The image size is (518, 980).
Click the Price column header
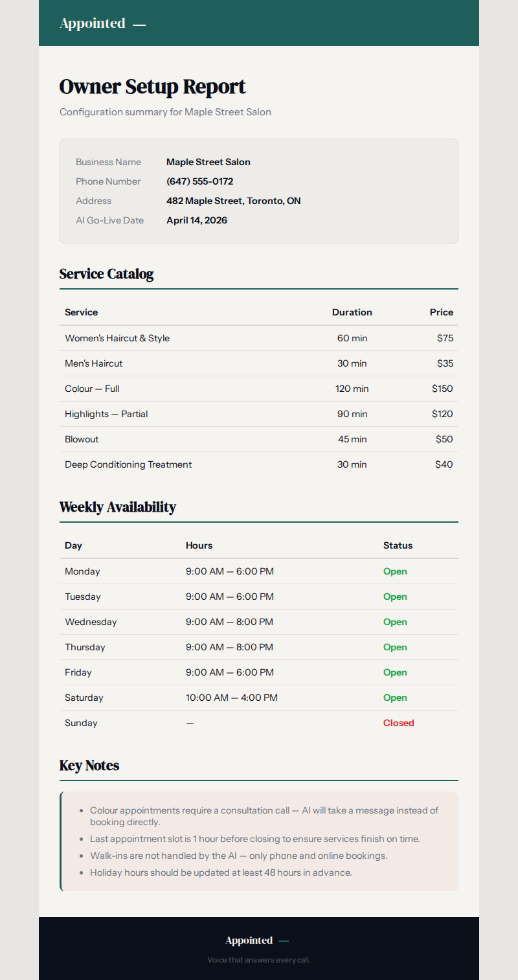pos(442,312)
